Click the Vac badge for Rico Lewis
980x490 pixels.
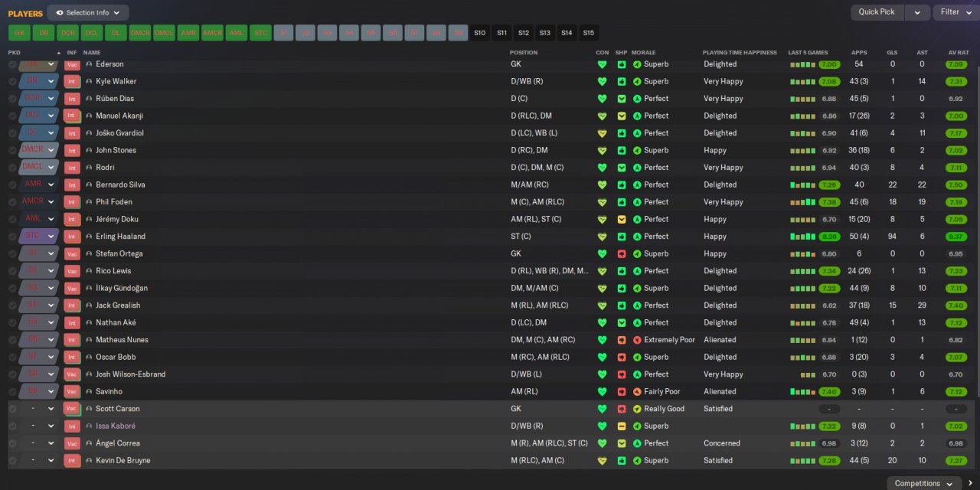coord(72,271)
